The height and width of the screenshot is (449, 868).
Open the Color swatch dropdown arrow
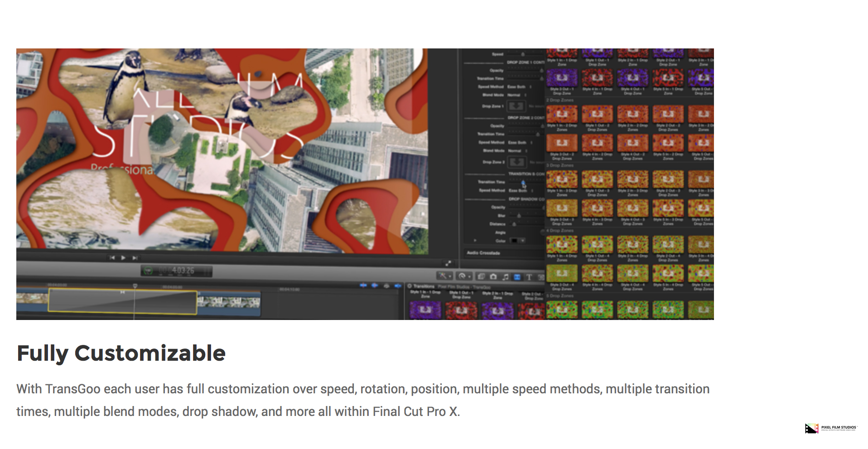522,241
